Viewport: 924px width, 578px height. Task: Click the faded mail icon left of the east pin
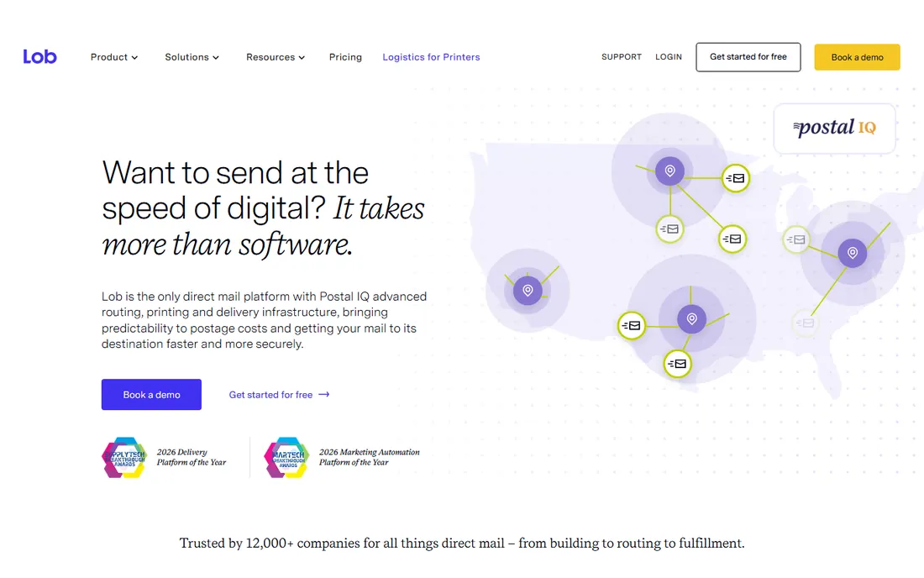[x=796, y=239]
